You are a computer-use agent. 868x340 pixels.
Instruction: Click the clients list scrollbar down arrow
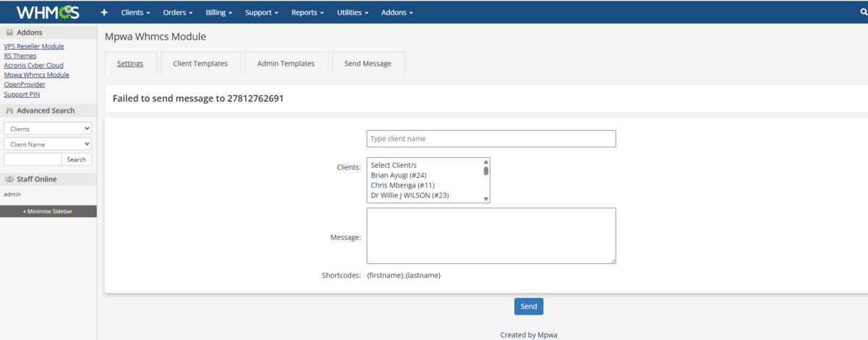click(x=486, y=198)
